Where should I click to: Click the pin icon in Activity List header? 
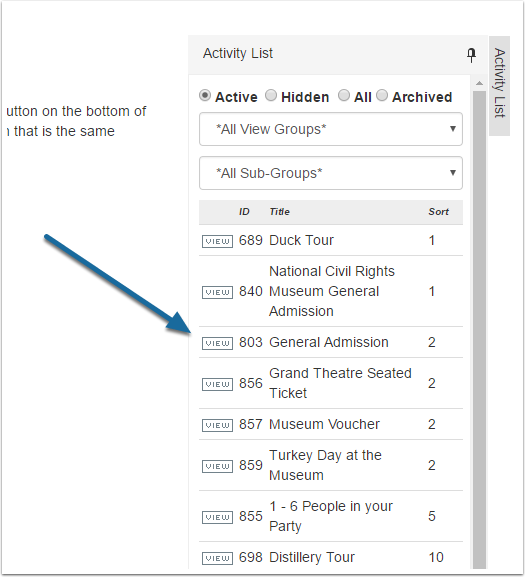[471, 55]
